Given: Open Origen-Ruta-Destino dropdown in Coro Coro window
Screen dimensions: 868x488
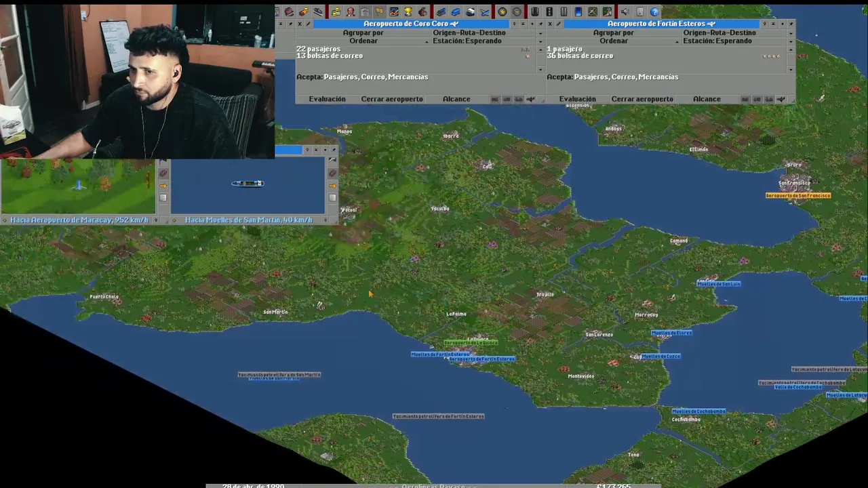Looking at the screenshot, I should (x=488, y=33).
